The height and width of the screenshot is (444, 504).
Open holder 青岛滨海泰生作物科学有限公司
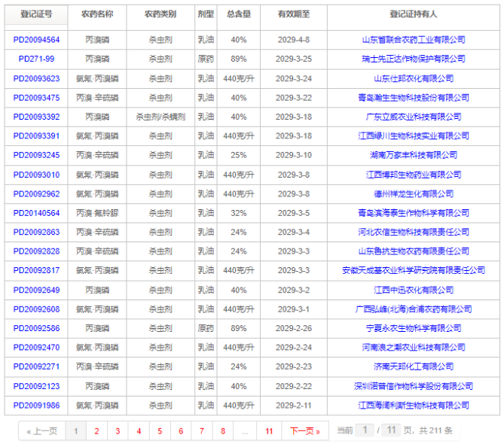click(x=414, y=213)
